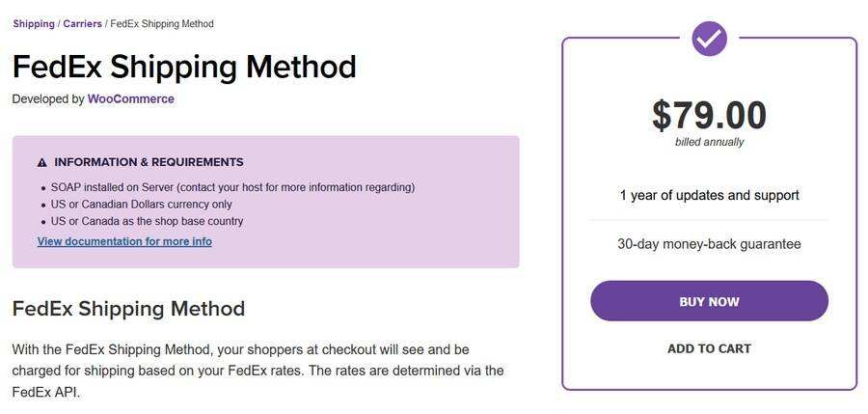Click the SOAP installed on Server bullet
The height and width of the screenshot is (414, 868).
tap(232, 187)
